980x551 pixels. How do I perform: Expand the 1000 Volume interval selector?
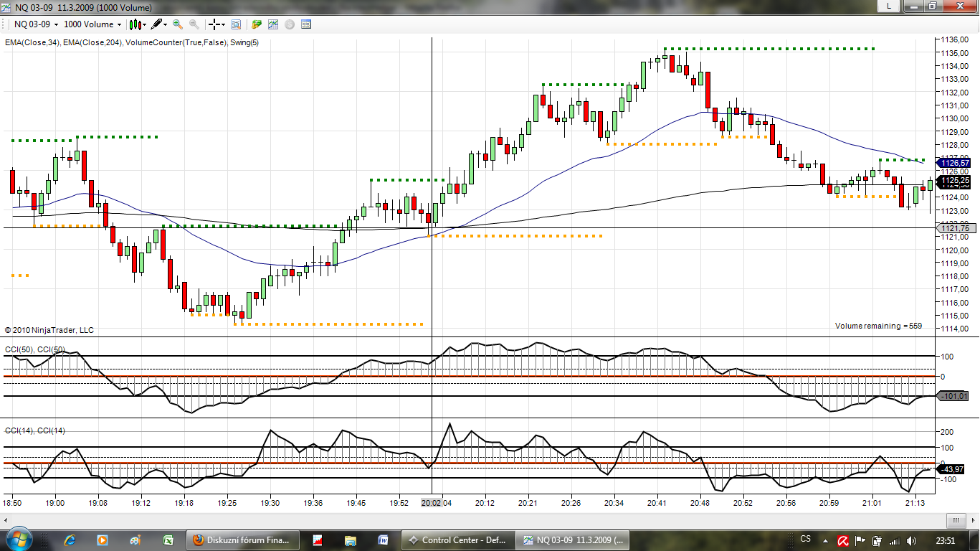[x=92, y=24]
